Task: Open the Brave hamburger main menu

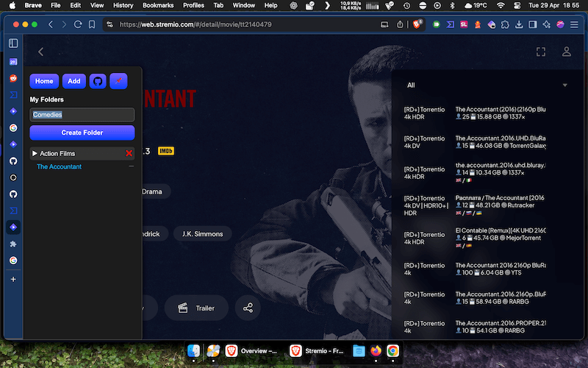Action: coord(574,24)
